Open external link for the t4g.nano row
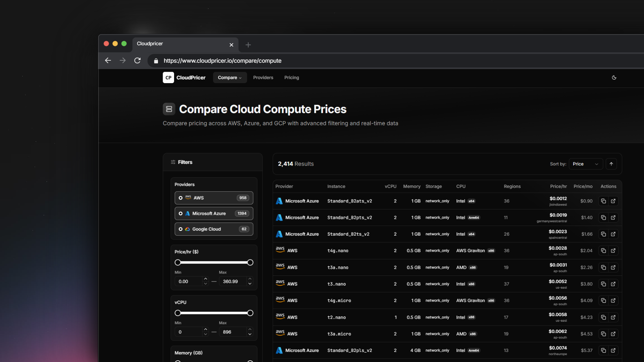The height and width of the screenshot is (362, 644). (613, 250)
